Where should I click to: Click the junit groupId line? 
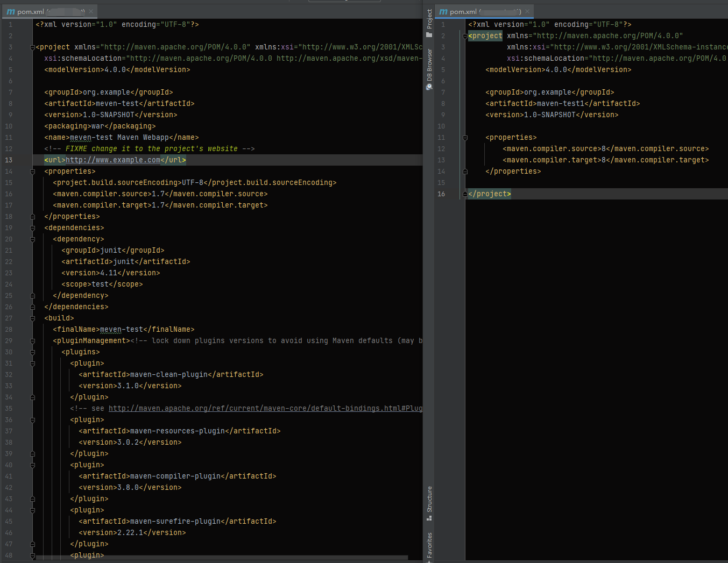(x=113, y=251)
